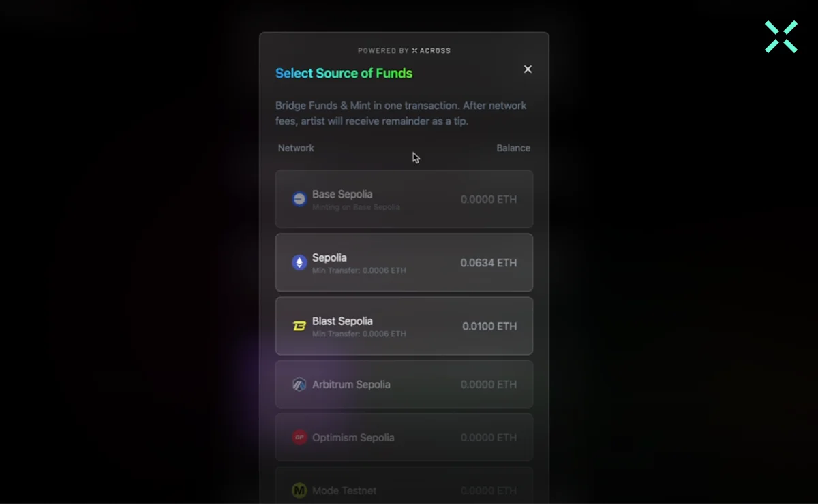
Task: Click the Select Source of Funds title
Action: pyautogui.click(x=344, y=73)
